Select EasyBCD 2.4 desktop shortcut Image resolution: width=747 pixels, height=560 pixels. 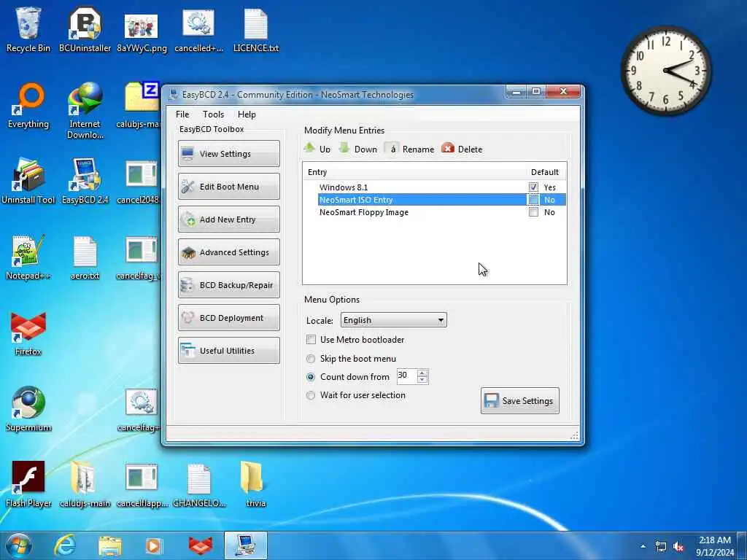click(85, 181)
